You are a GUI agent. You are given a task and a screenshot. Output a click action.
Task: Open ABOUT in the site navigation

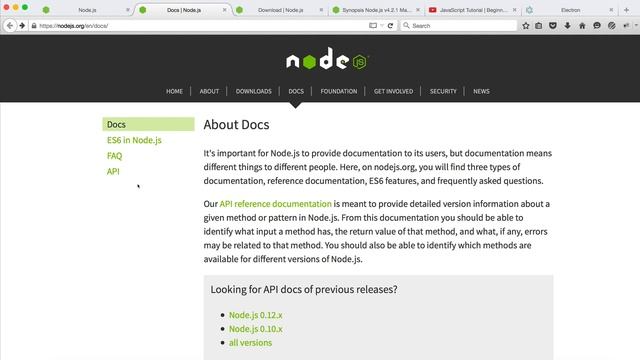pyautogui.click(x=209, y=91)
